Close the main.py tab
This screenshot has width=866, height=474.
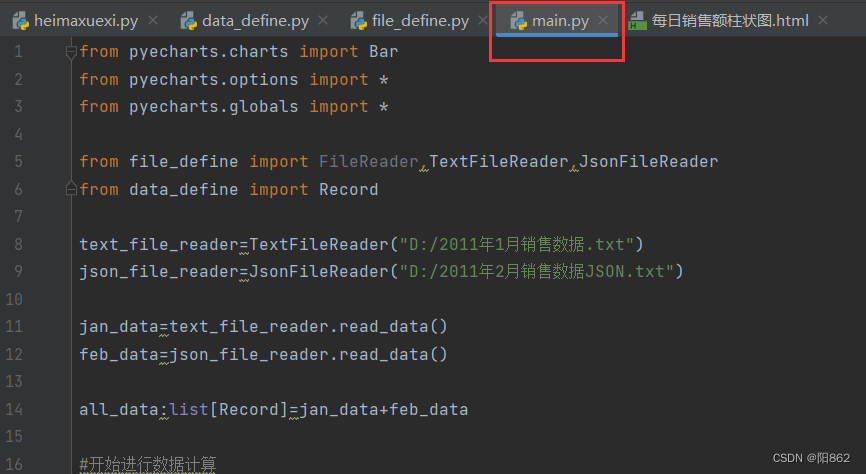click(x=603, y=20)
